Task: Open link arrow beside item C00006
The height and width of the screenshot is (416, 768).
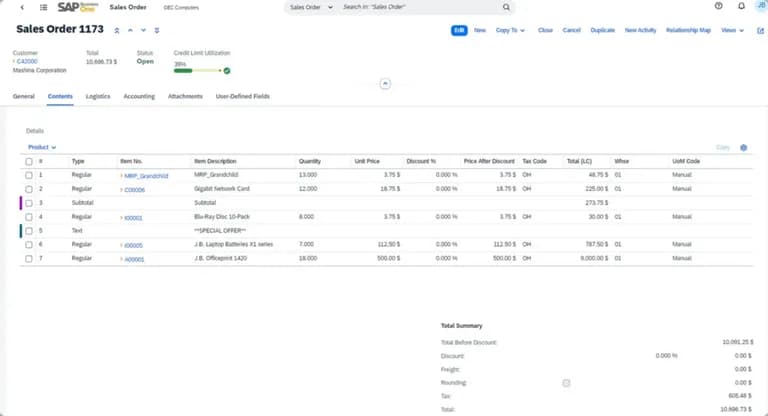Action: (121, 190)
